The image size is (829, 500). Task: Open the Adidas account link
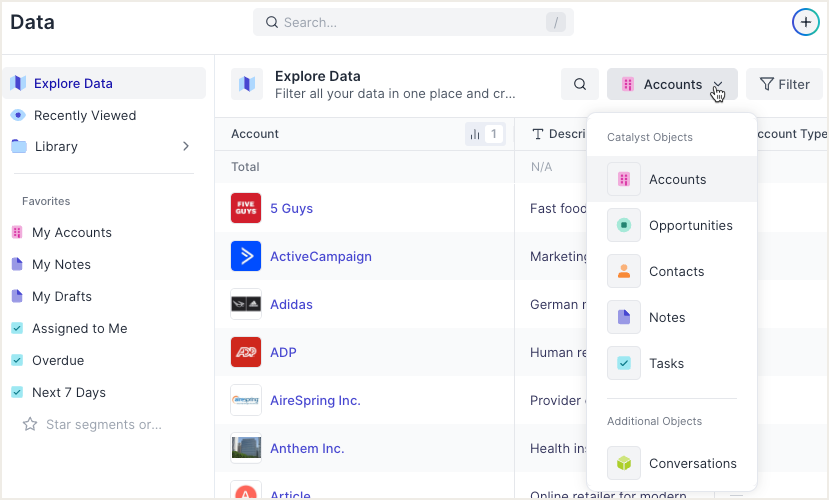tap(291, 304)
